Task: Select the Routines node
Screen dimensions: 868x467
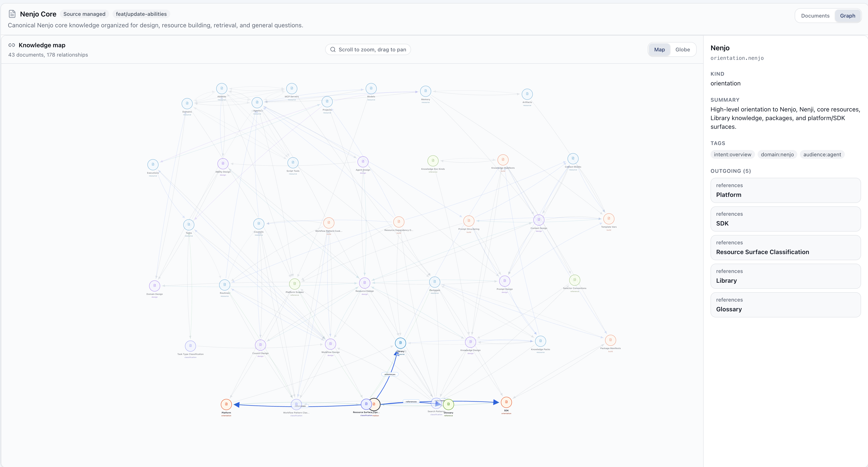Action: (x=225, y=285)
